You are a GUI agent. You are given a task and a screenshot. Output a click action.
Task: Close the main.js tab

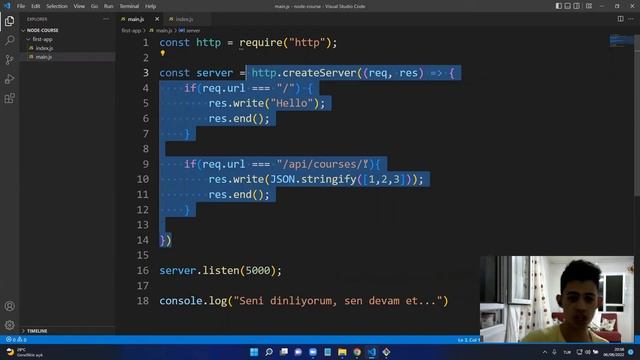point(157,19)
